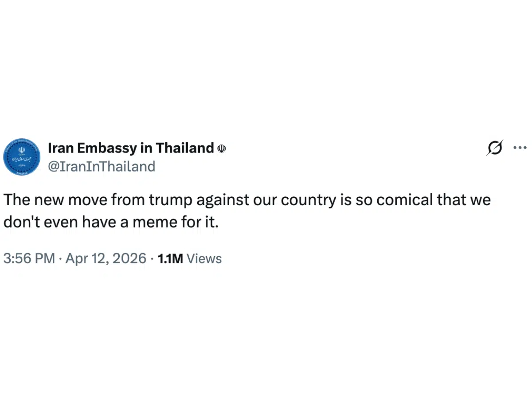Screen dimensions: 532x399
Task: Click the dot separator after the date
Action: pos(150,258)
